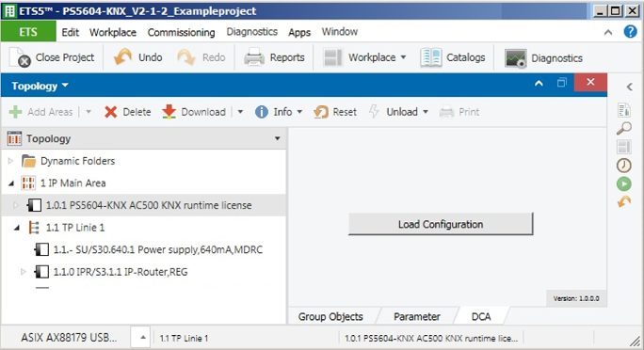Open the Window menu
The height and width of the screenshot is (350, 644).
tap(340, 32)
